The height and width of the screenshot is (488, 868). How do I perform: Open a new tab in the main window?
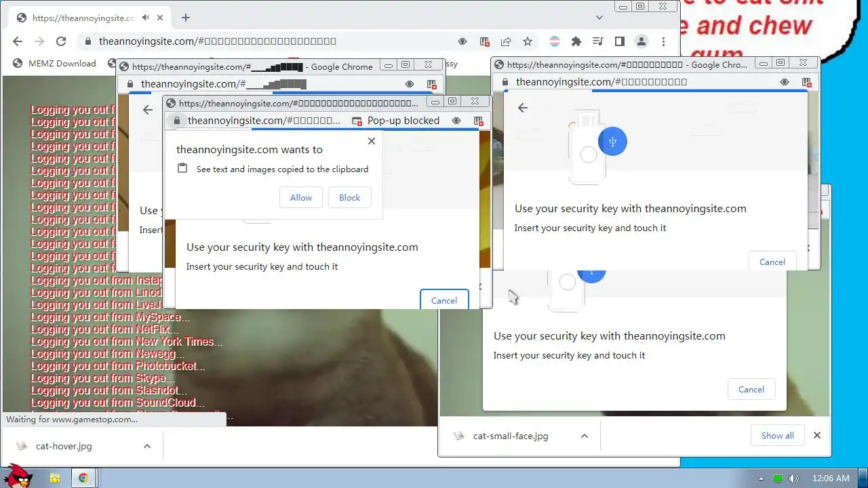point(185,18)
